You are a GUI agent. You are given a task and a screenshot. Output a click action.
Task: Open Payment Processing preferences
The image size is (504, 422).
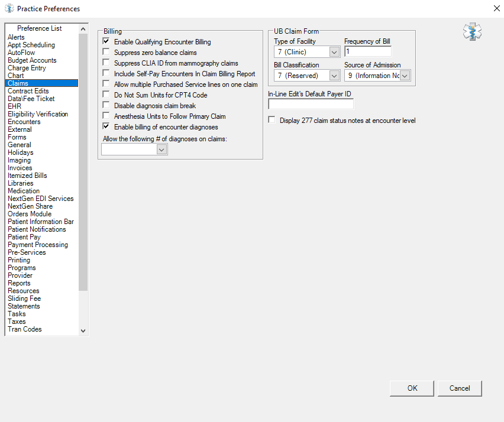38,245
